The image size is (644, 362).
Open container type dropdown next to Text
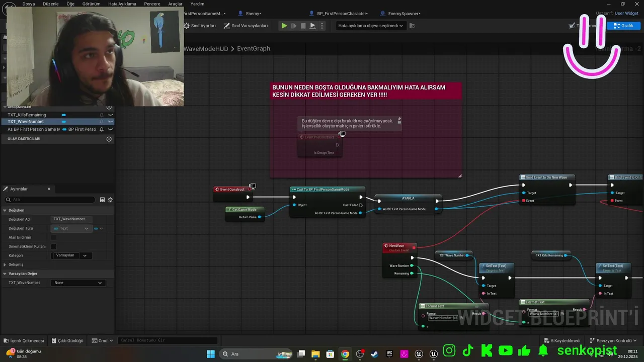click(98, 228)
